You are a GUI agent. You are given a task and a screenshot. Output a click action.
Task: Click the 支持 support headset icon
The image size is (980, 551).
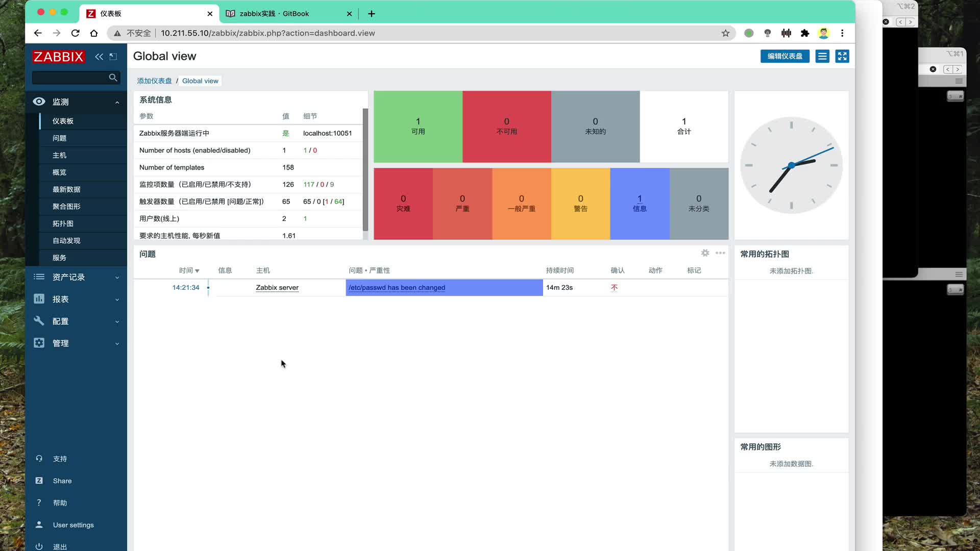coord(39,459)
